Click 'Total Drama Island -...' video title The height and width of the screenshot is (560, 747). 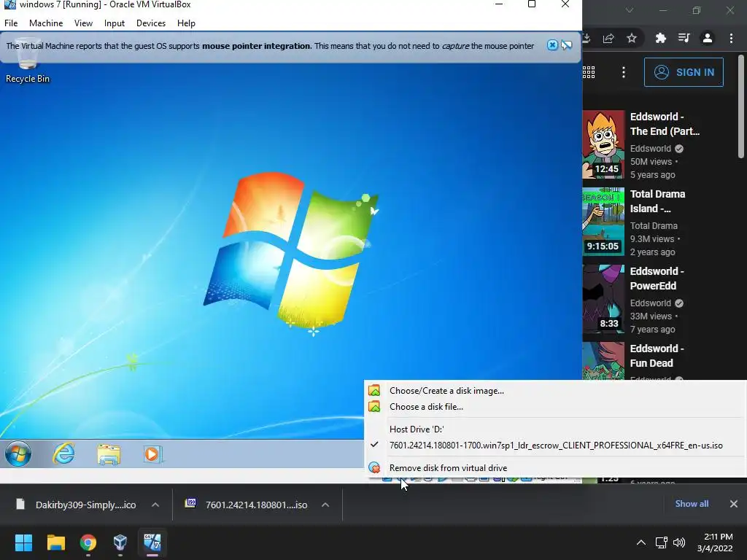click(657, 201)
